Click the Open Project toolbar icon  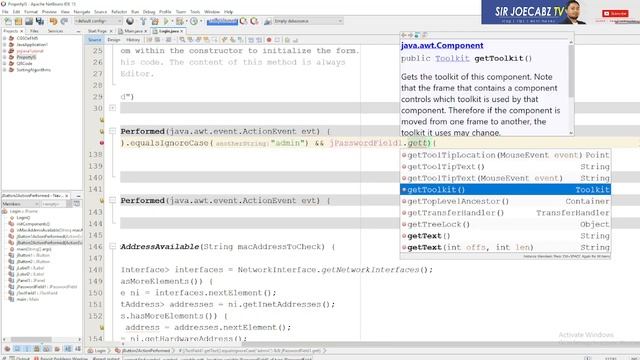(x=29, y=21)
